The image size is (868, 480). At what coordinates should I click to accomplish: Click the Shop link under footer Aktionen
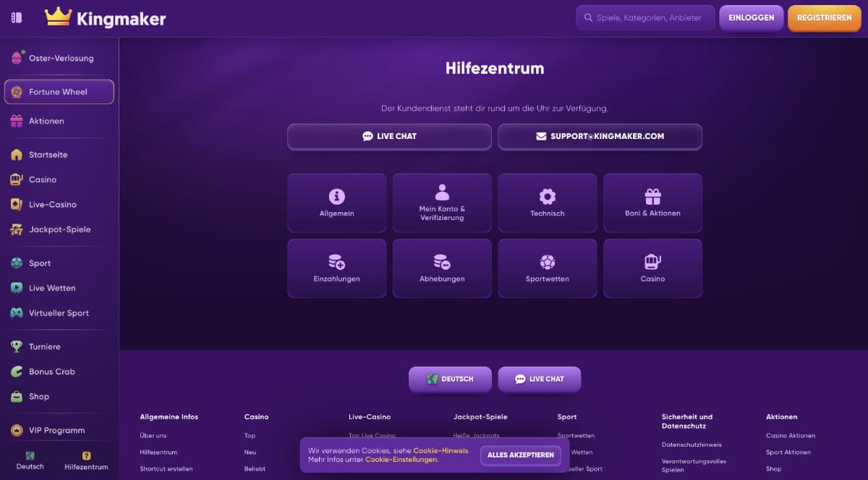[774, 469]
